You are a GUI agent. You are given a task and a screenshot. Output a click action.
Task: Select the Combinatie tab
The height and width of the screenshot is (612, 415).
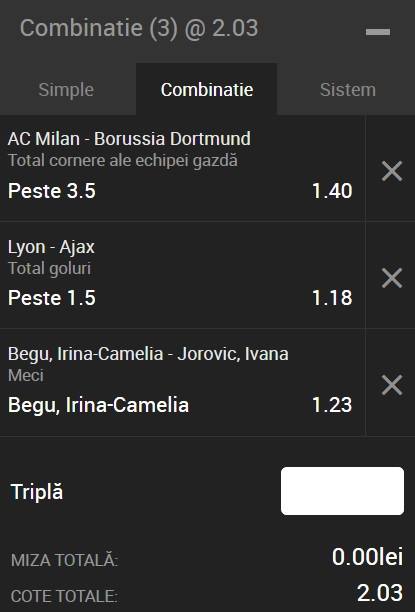tap(207, 90)
